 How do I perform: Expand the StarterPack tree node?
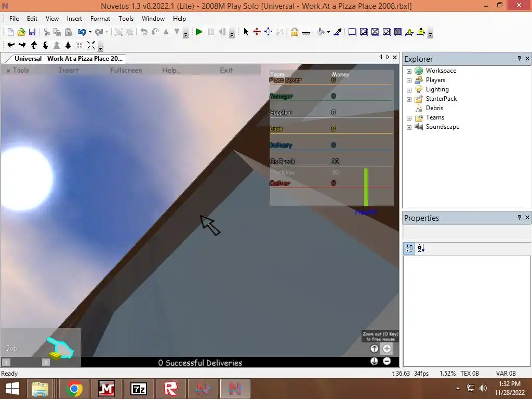point(409,99)
